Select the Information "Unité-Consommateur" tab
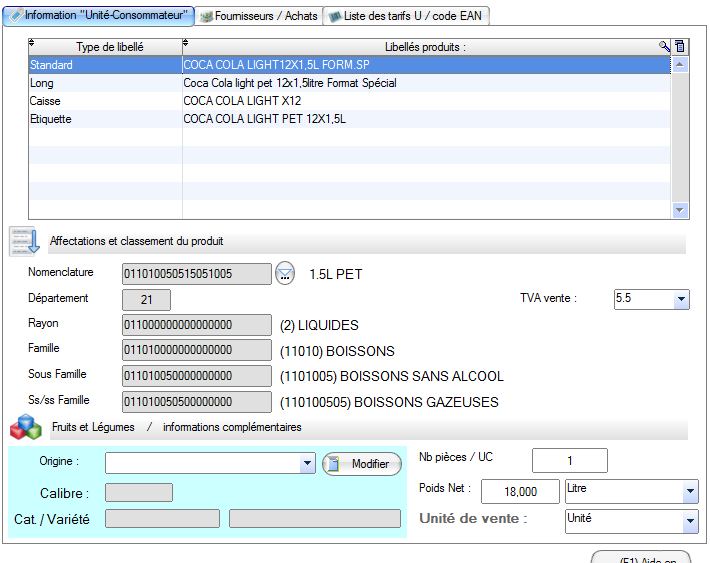This screenshot has width=710, height=563. (99, 16)
